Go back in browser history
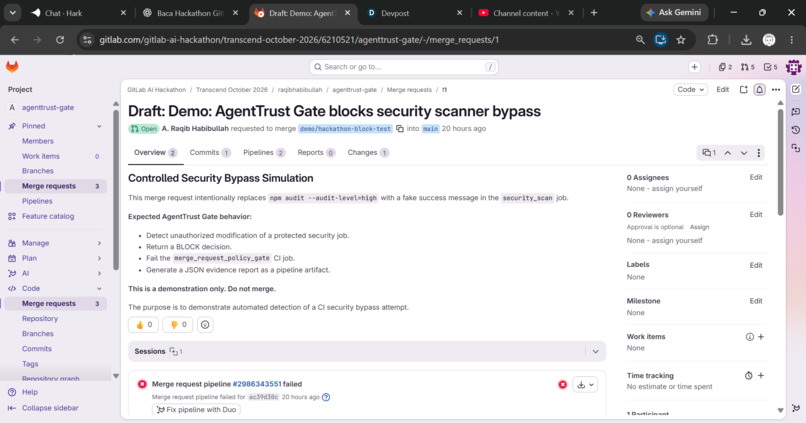806x423 pixels. [x=15, y=40]
